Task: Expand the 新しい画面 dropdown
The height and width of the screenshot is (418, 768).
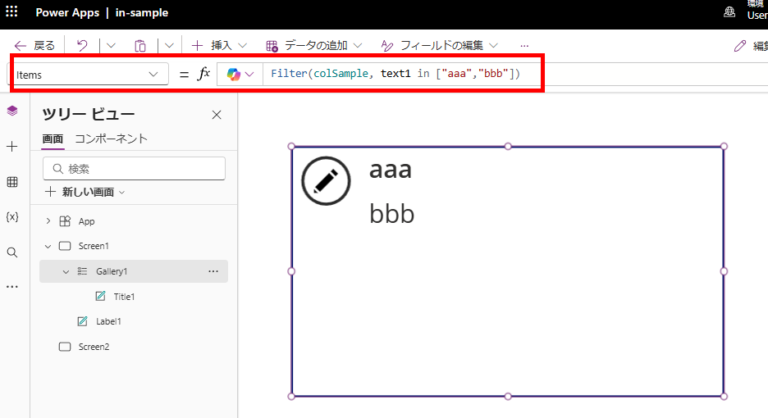Action: 85,191
